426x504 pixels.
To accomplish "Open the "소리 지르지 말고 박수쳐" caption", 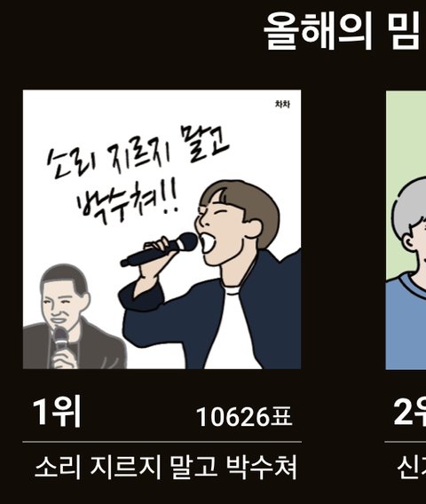I will (165, 467).
